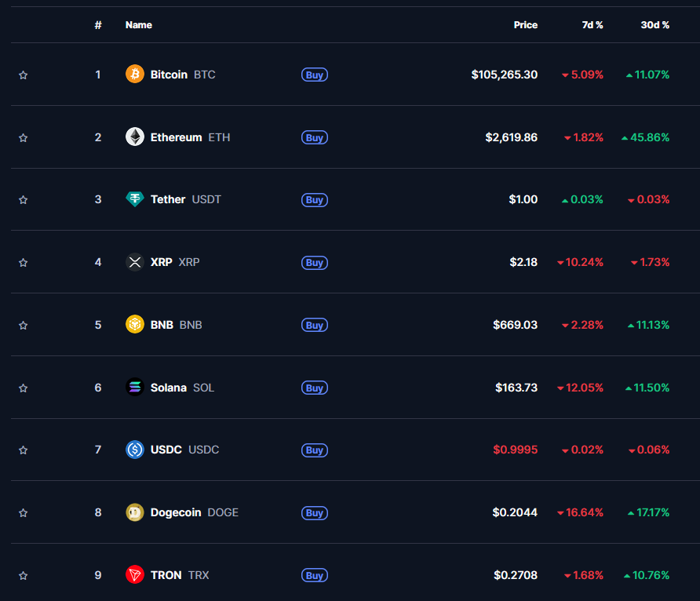
Task: Click Dogecoin 30d change 17.17%
Action: [x=649, y=512]
